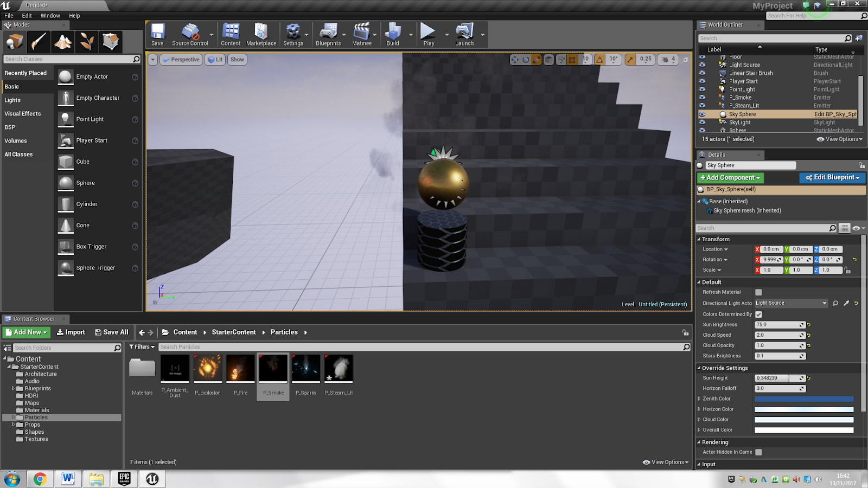Image resolution: width=868 pixels, height=488 pixels.
Task: Select the Geometry Editing mode icon
Action: (111, 41)
